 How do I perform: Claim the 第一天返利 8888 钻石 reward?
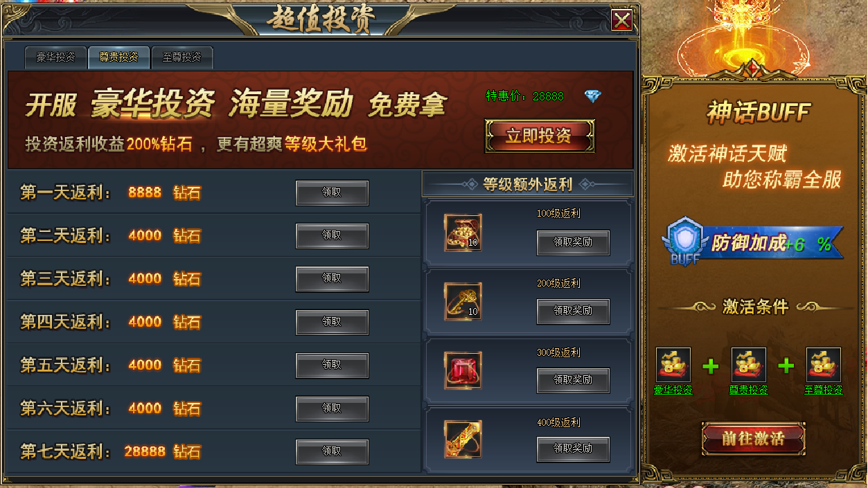(332, 193)
